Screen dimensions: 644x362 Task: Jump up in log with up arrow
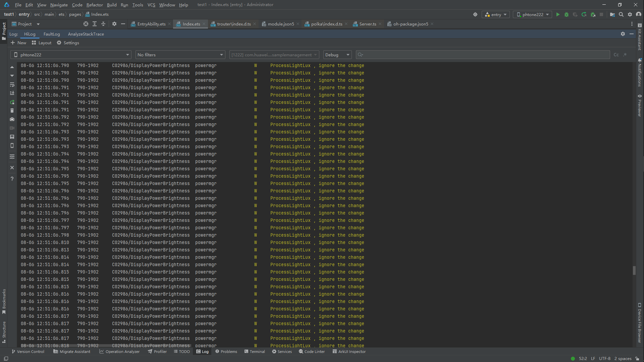click(x=12, y=67)
